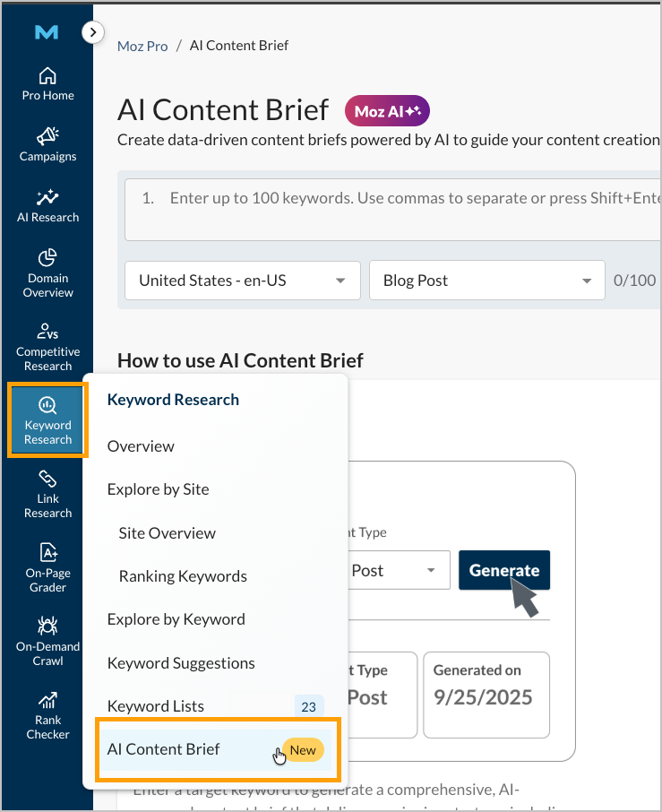
Task: Click the How to use AI Content Brief heading
Action: pyautogui.click(x=240, y=360)
